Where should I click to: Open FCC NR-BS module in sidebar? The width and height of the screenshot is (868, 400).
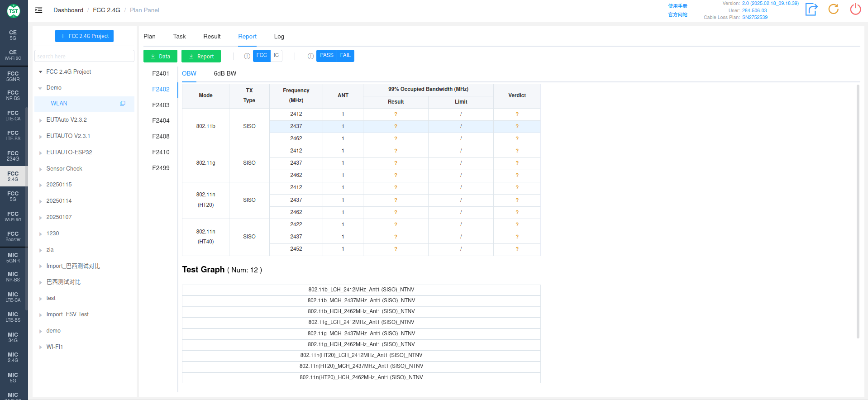coord(13,95)
